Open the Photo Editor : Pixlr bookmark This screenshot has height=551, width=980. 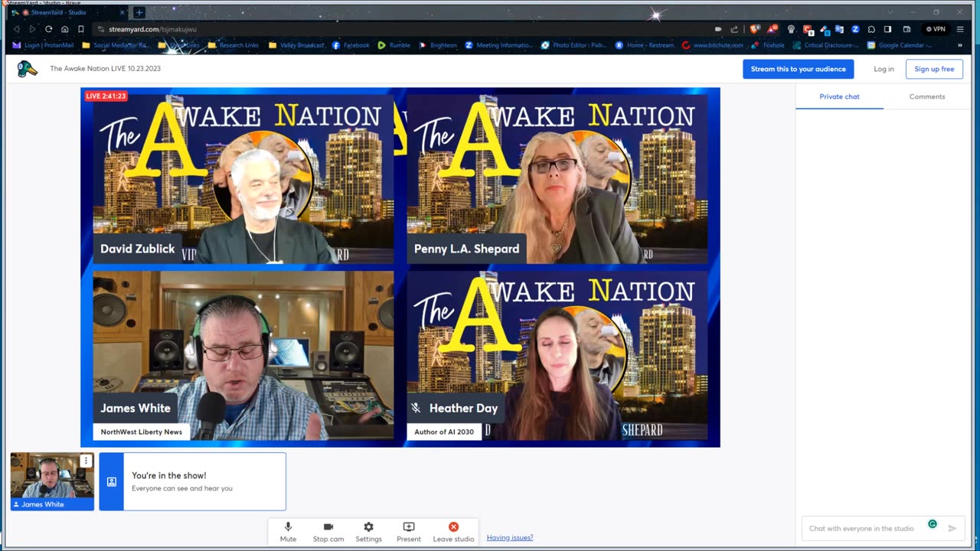click(573, 45)
